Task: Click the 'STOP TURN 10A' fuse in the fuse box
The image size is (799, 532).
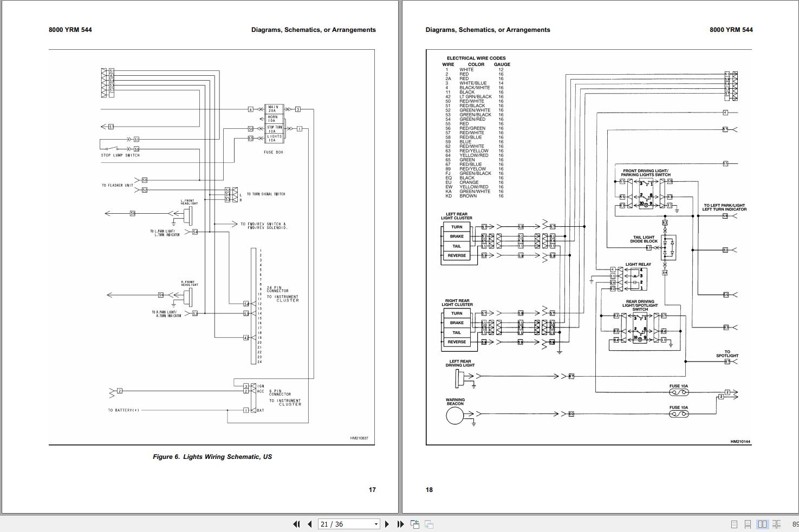Action: [275, 129]
